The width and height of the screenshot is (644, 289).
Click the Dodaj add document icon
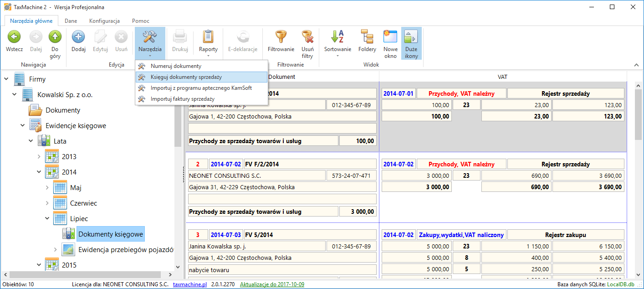78,37
